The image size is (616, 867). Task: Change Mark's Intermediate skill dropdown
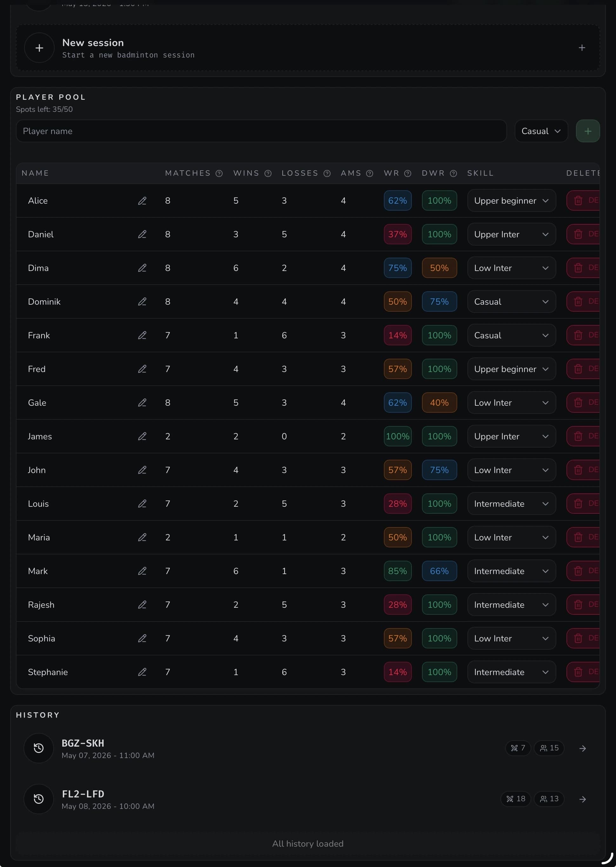click(511, 571)
